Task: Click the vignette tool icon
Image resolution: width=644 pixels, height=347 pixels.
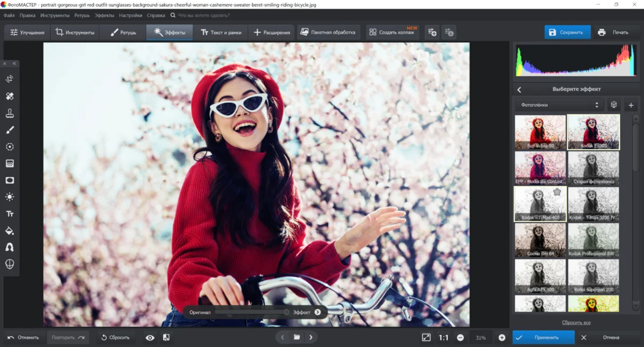Action: click(10, 180)
